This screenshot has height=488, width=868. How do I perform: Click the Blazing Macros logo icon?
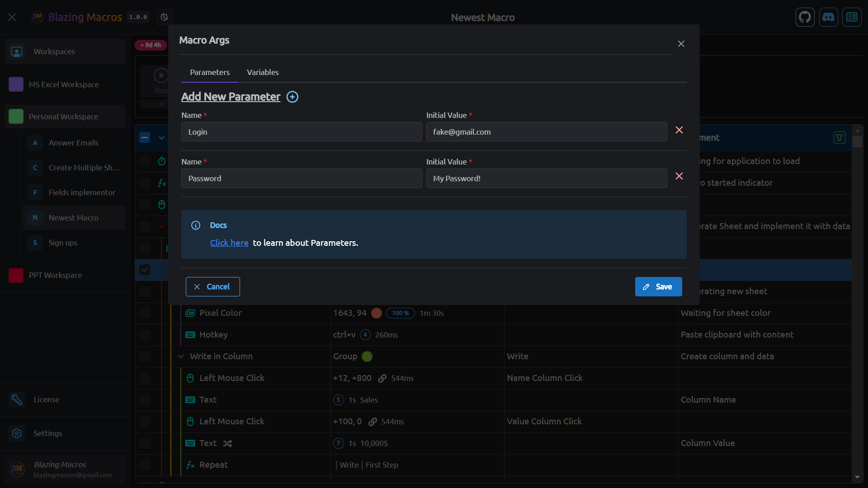click(37, 17)
